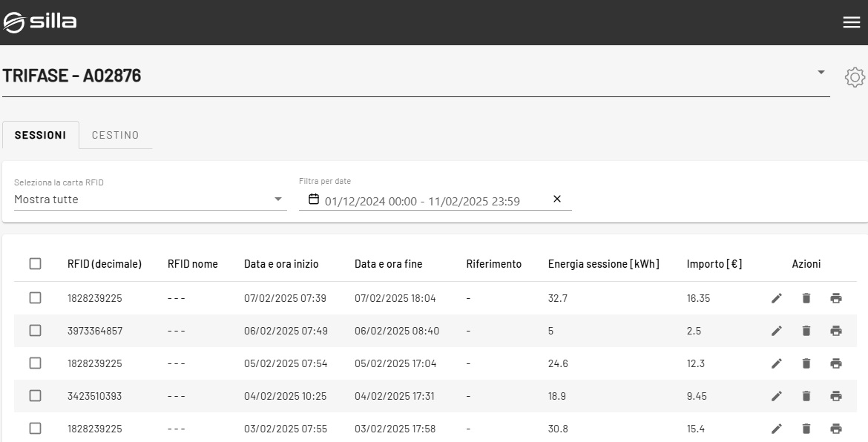
Task: Click amount '9.45'
Action: (697, 396)
